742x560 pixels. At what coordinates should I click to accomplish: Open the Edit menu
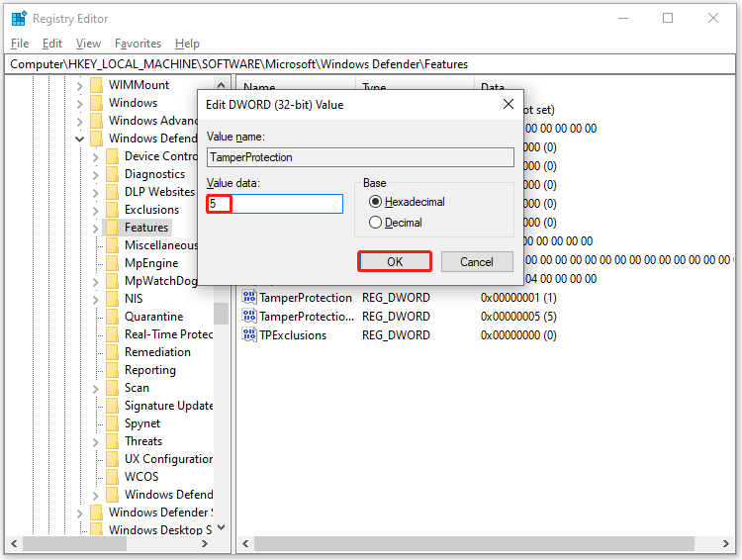[52, 44]
